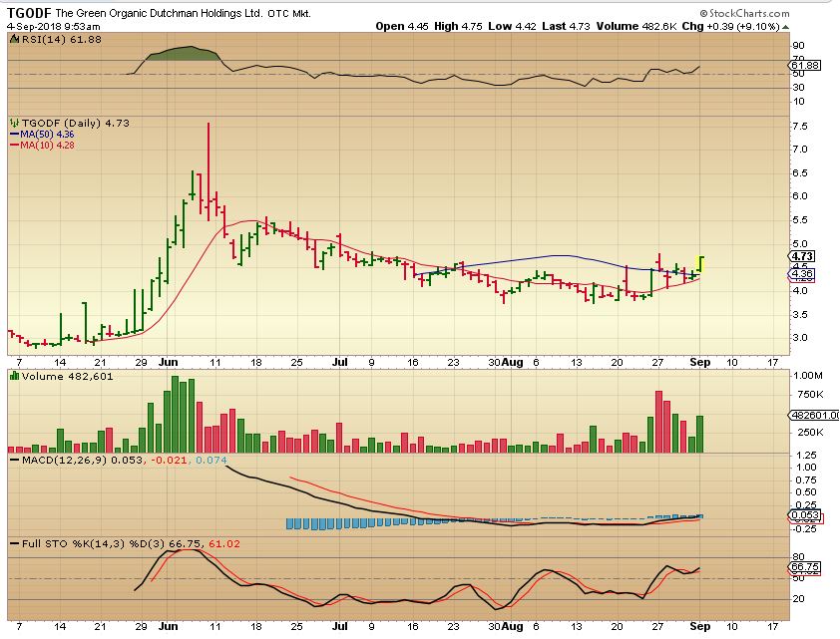Viewport: 840px width, 639px height.
Task: Click the yellow-highlighted latest price candle
Action: pos(700,265)
